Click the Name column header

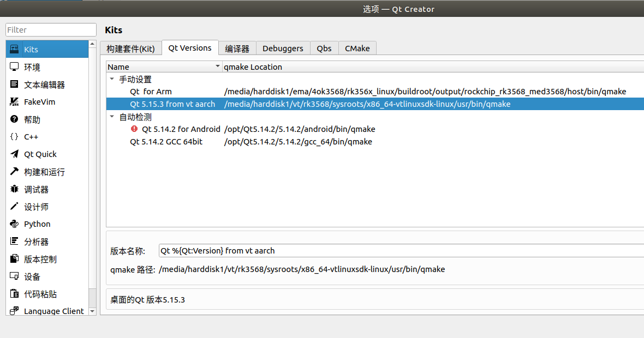(x=164, y=67)
